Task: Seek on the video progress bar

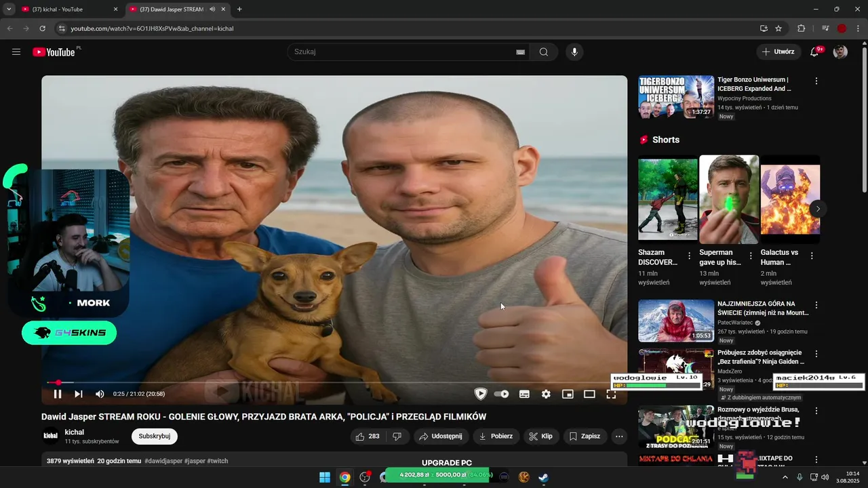Action: tap(334, 383)
